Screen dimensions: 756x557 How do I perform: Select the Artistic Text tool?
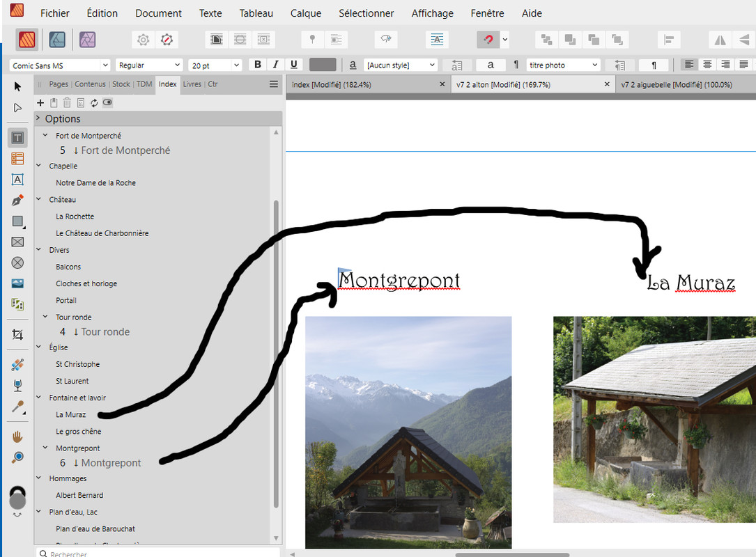click(x=17, y=180)
